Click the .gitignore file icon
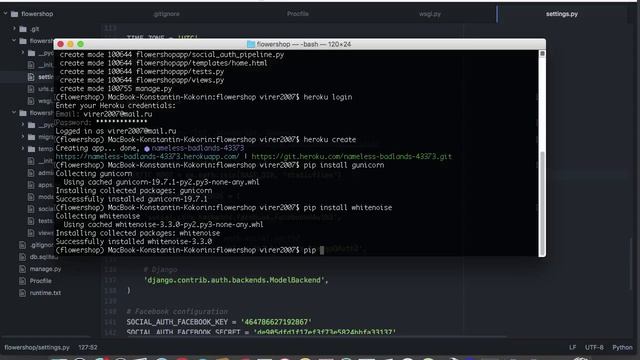 [22, 245]
